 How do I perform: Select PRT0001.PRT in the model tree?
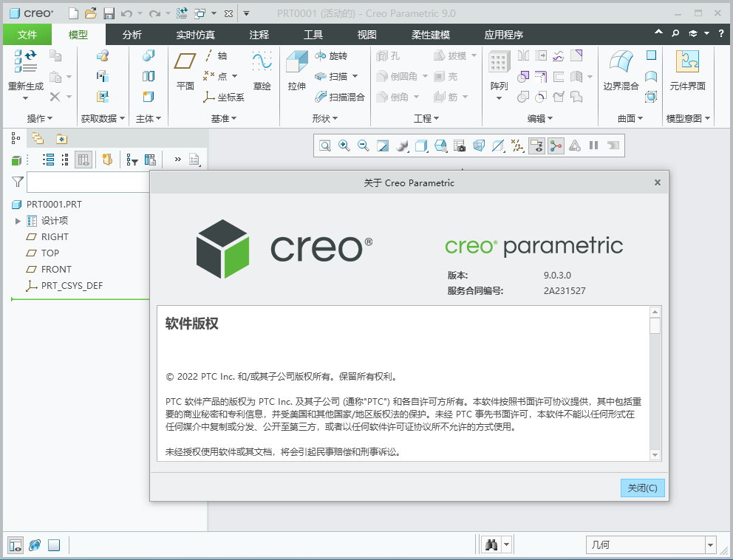47,204
